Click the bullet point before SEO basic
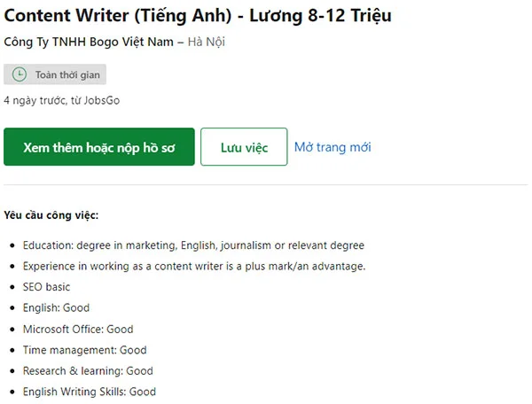 pos(12,287)
